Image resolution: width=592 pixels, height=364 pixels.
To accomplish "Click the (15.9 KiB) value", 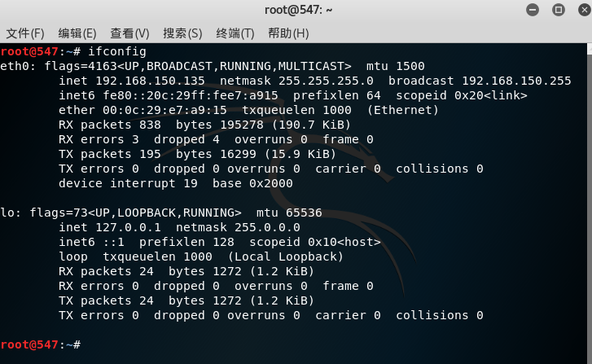I will (300, 154).
